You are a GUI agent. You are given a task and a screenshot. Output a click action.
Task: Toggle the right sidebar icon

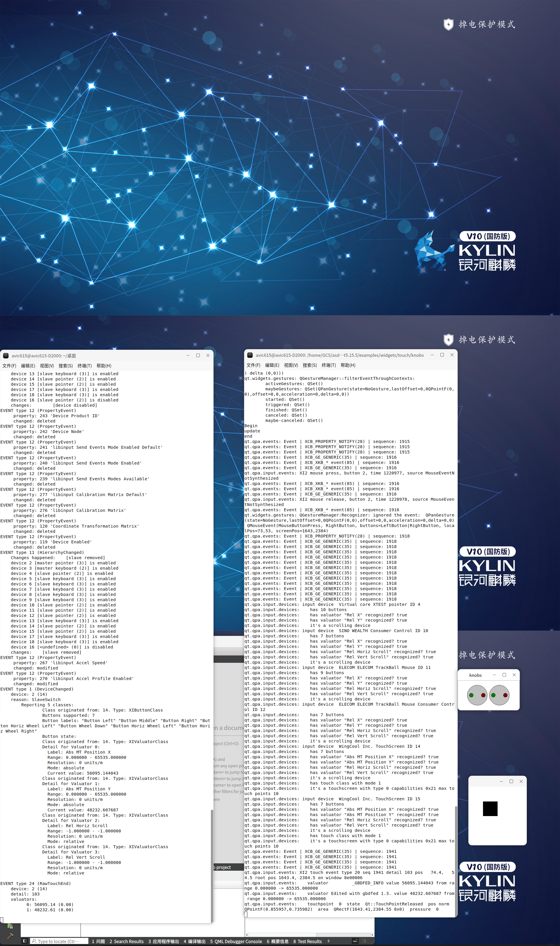[x=364, y=941]
